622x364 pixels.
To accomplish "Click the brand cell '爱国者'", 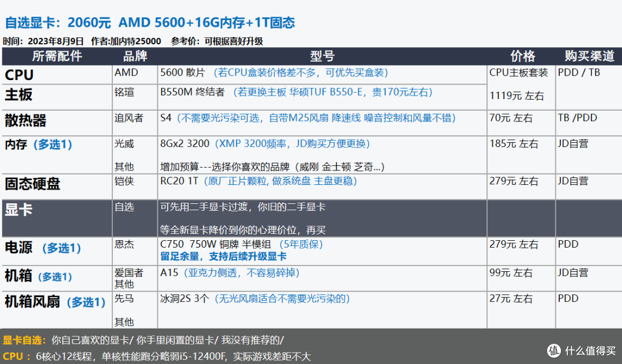I will point(128,273).
